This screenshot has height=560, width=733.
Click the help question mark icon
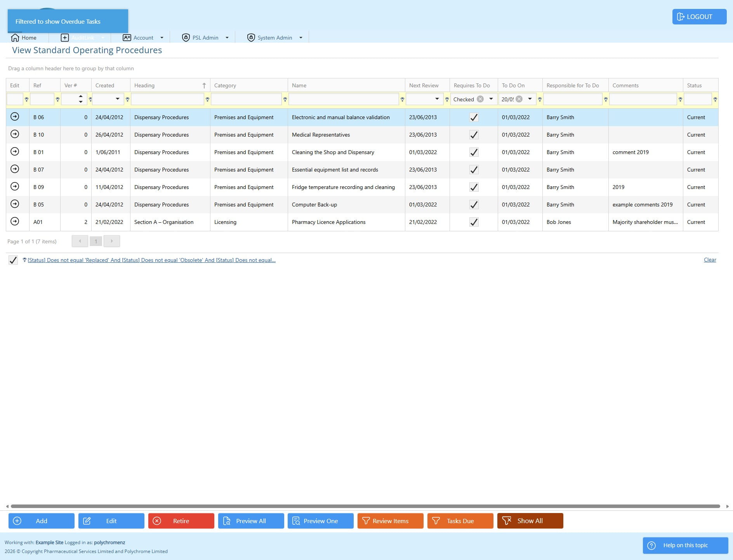click(651, 545)
